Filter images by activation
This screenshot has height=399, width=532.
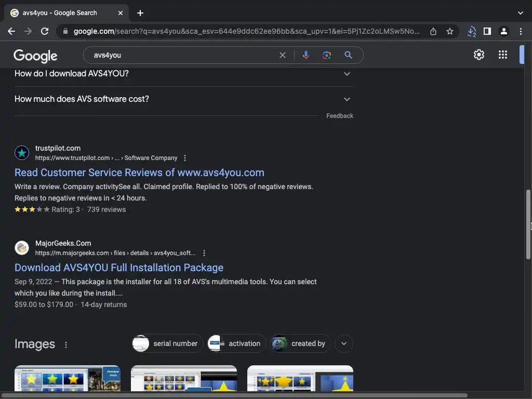236,343
